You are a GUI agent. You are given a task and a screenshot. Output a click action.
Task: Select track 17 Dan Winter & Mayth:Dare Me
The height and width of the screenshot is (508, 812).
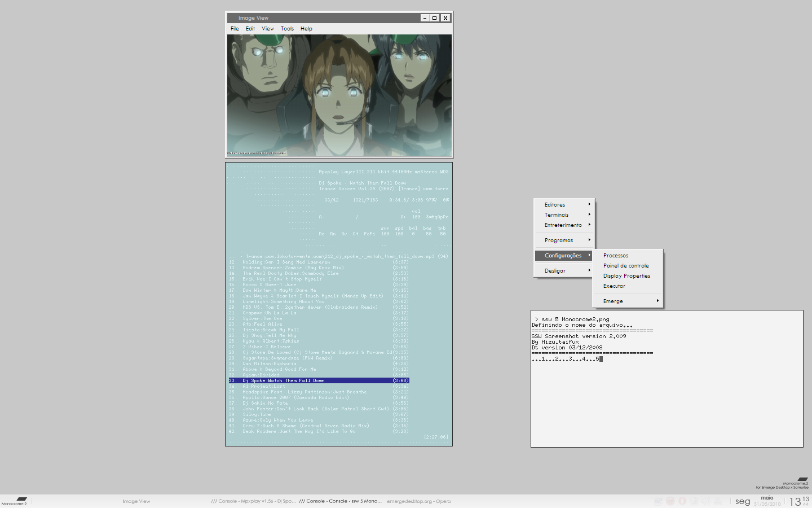[x=319, y=290]
